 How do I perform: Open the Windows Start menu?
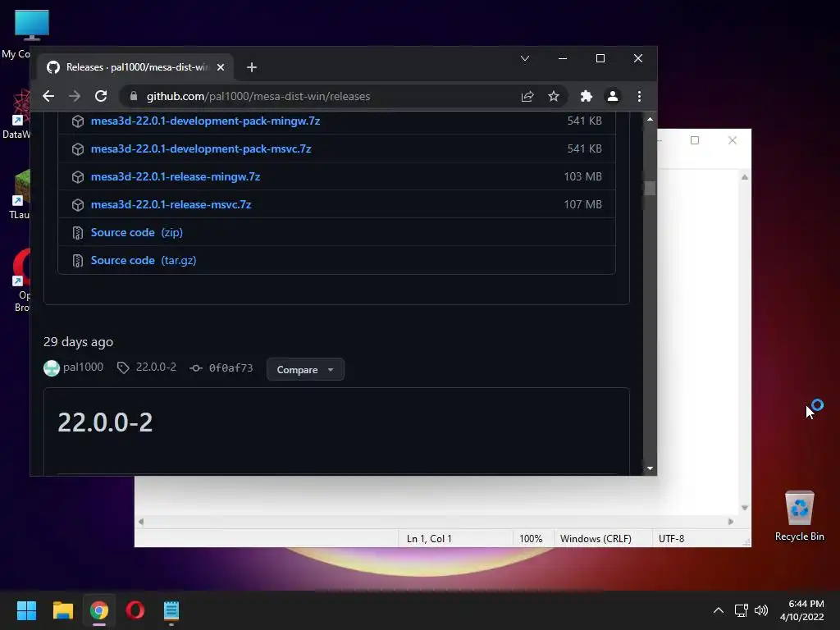click(26, 610)
